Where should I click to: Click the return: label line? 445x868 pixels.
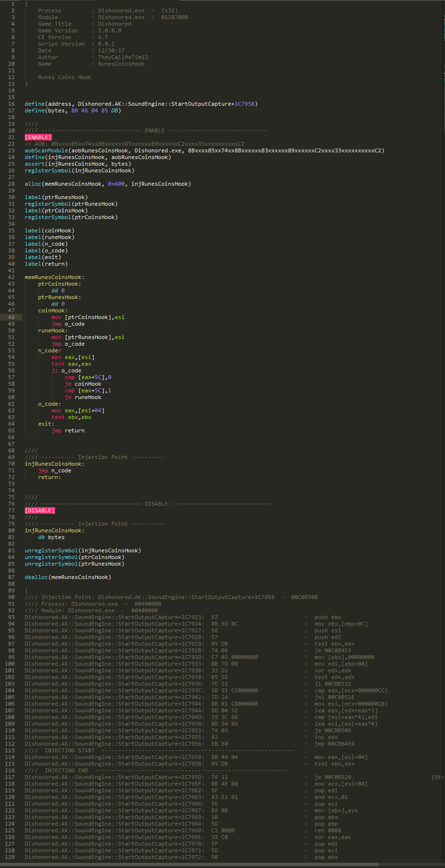[49, 477]
